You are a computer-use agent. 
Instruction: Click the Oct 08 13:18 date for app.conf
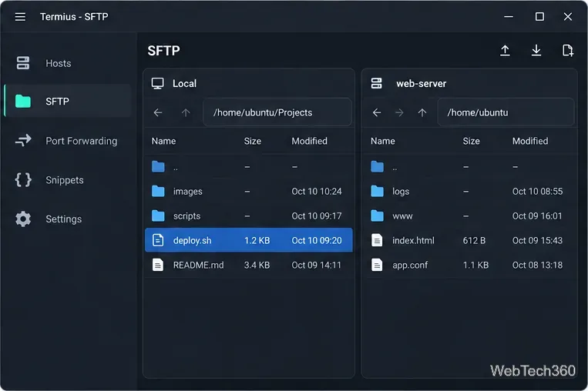point(537,265)
